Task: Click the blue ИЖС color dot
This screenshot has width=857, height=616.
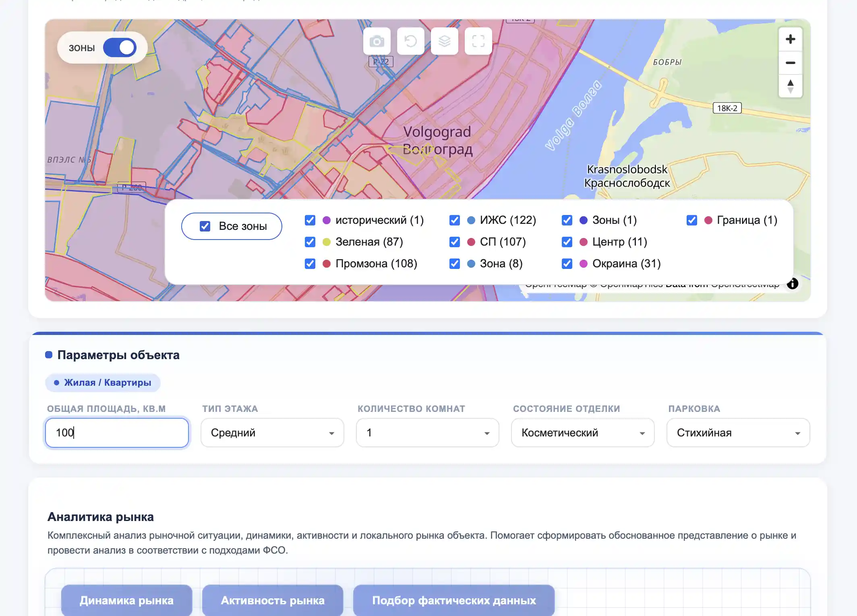Action: (x=471, y=220)
